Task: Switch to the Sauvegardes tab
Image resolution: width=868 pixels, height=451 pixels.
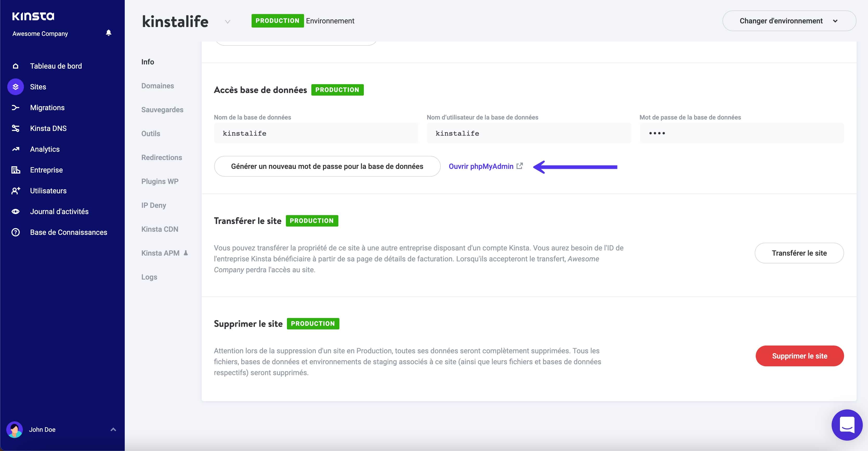Action: click(x=162, y=110)
